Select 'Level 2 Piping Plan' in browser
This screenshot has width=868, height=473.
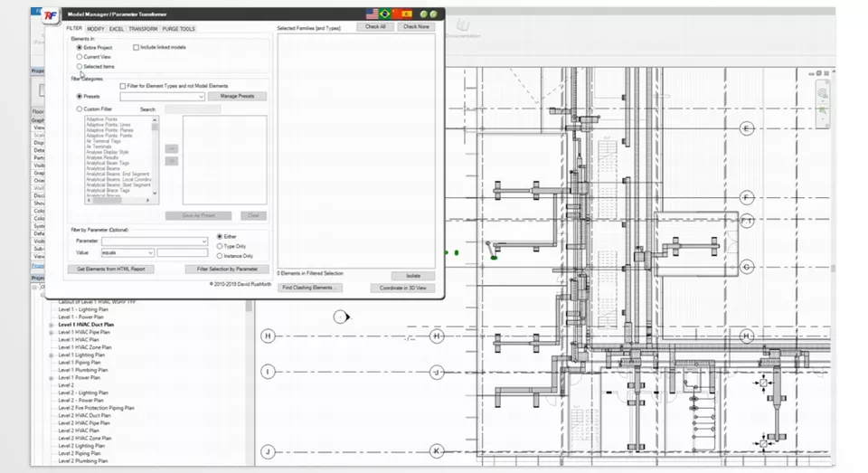coord(80,454)
